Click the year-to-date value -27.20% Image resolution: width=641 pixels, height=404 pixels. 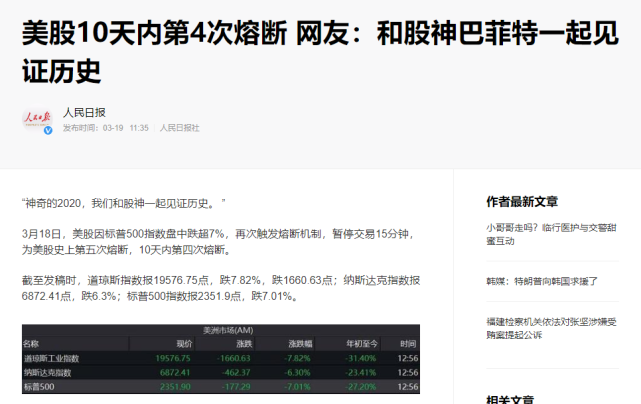coord(360,387)
